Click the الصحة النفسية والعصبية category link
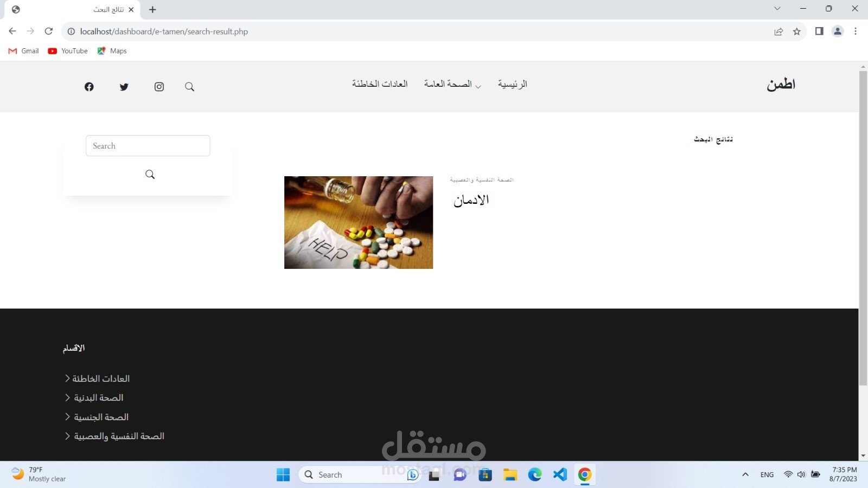Image resolution: width=868 pixels, height=488 pixels. coord(481,179)
